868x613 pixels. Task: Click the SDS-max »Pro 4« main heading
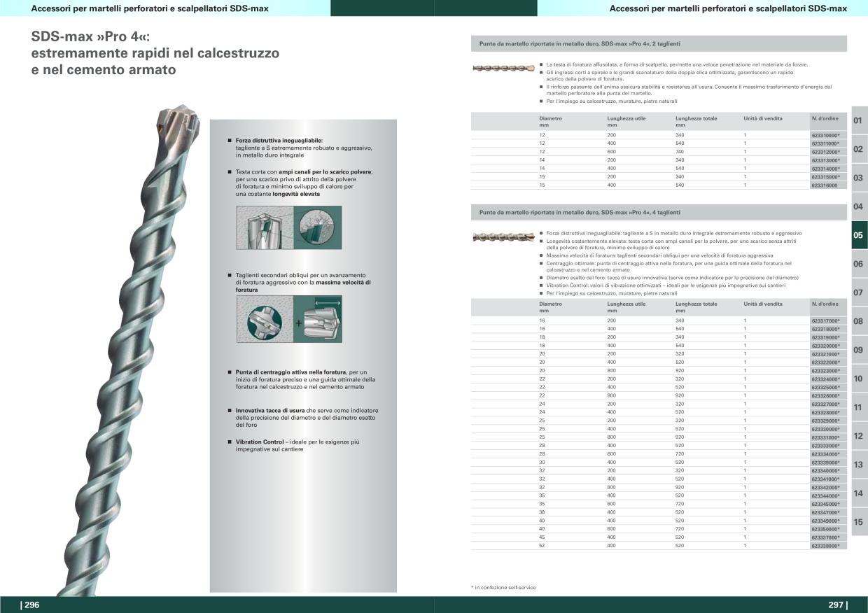(155, 53)
